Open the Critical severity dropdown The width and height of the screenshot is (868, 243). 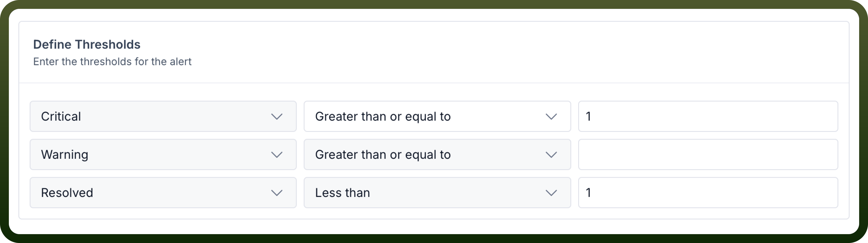pos(163,116)
